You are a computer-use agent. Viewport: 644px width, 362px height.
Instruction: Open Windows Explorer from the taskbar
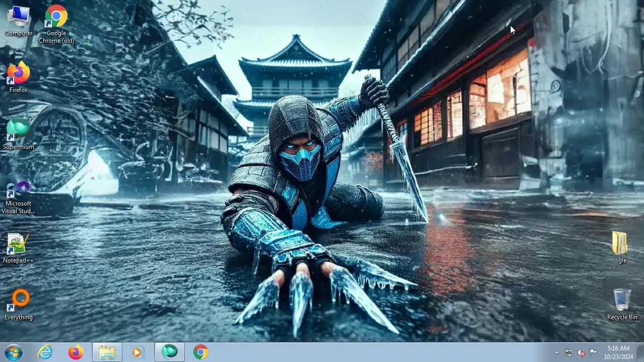pos(107,352)
